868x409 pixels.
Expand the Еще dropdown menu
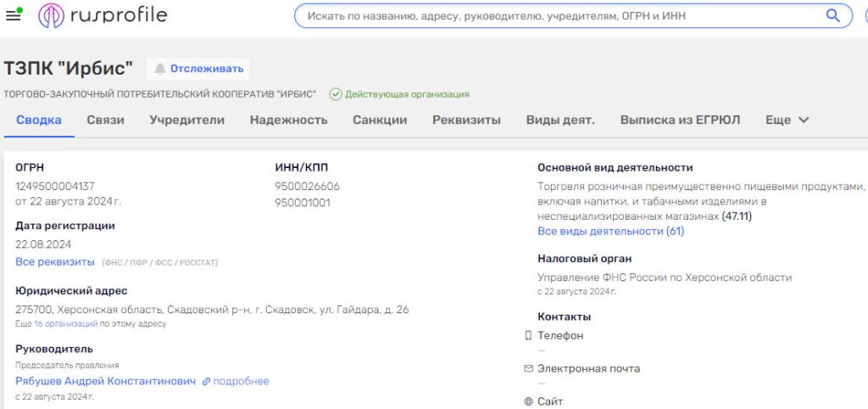[787, 120]
